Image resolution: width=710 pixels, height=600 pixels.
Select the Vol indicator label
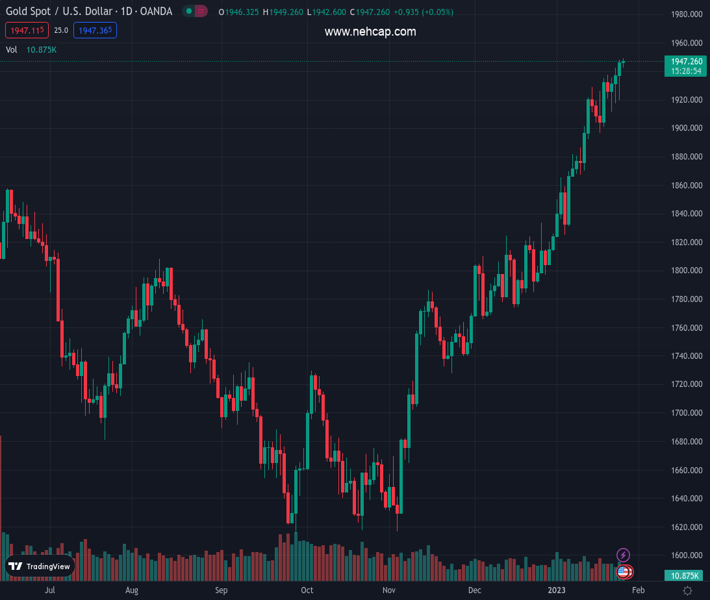point(12,49)
